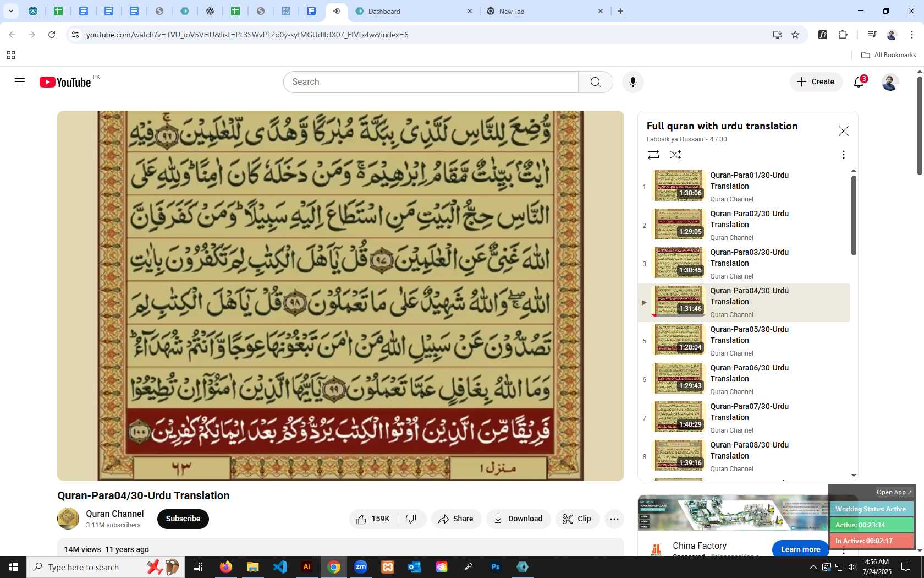Open YouTube notifications bell
This screenshot has height=578, width=924.
pos(859,82)
